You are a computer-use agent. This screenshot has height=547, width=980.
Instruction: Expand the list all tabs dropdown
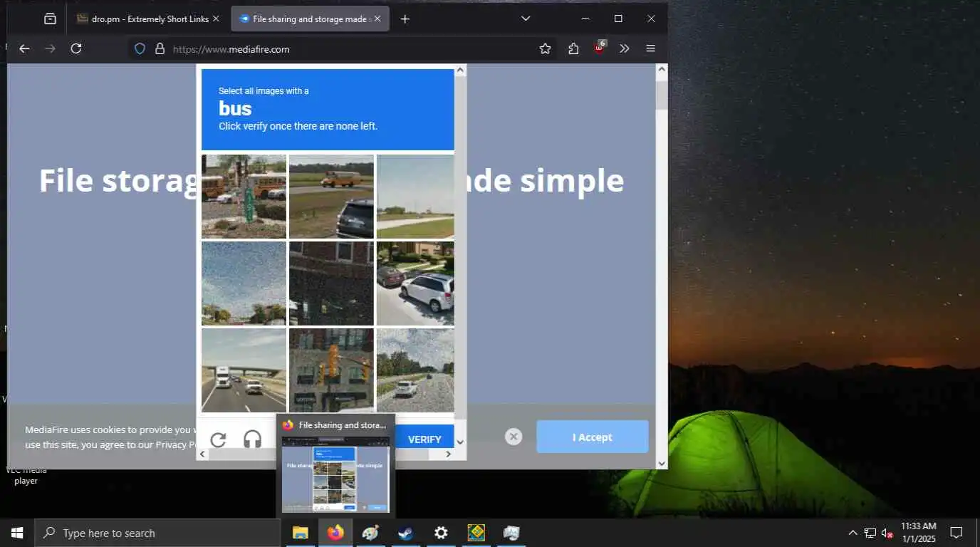(526, 19)
